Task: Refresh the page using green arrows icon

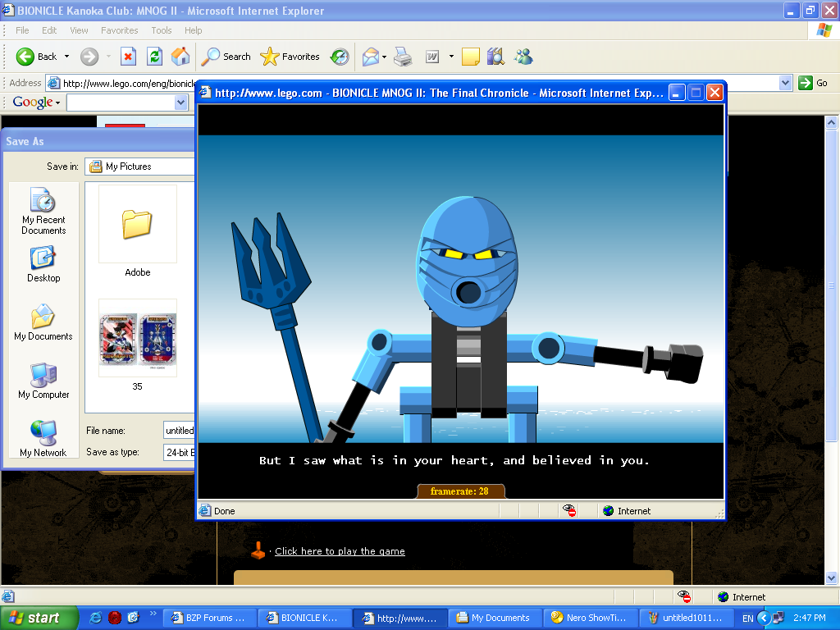Action: [154, 57]
